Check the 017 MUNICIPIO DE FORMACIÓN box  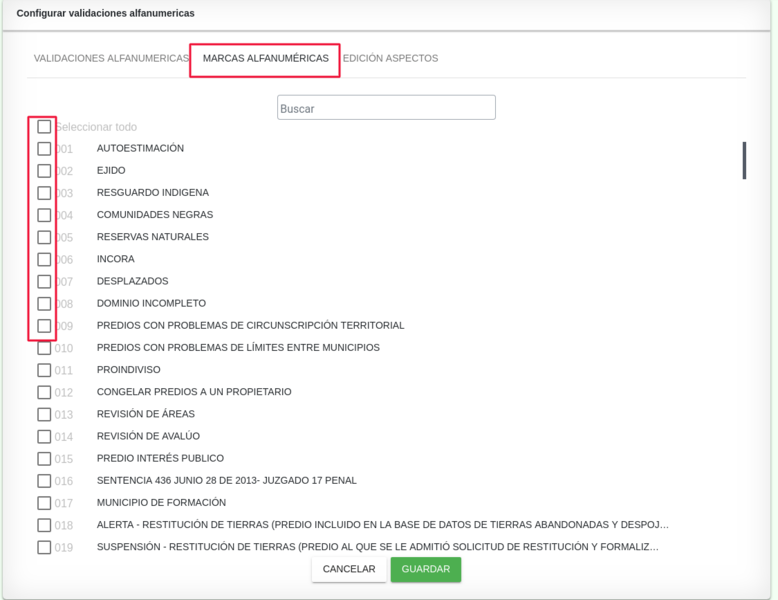click(x=44, y=503)
